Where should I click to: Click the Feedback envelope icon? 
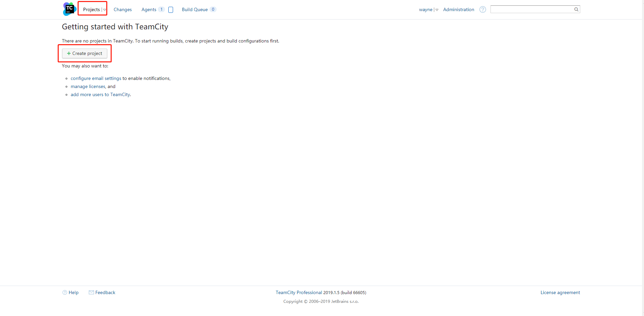coord(91,292)
